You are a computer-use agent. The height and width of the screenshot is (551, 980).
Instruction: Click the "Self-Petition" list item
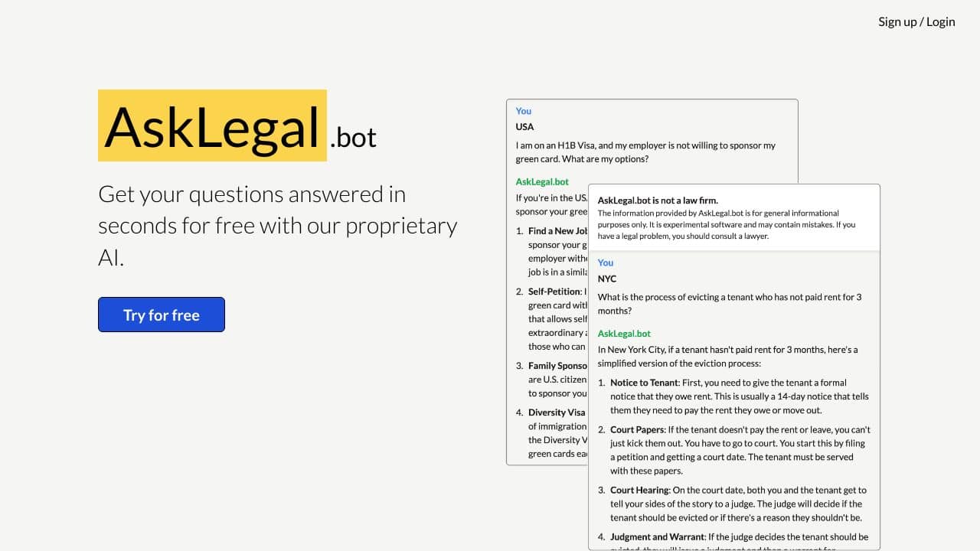[x=551, y=319]
